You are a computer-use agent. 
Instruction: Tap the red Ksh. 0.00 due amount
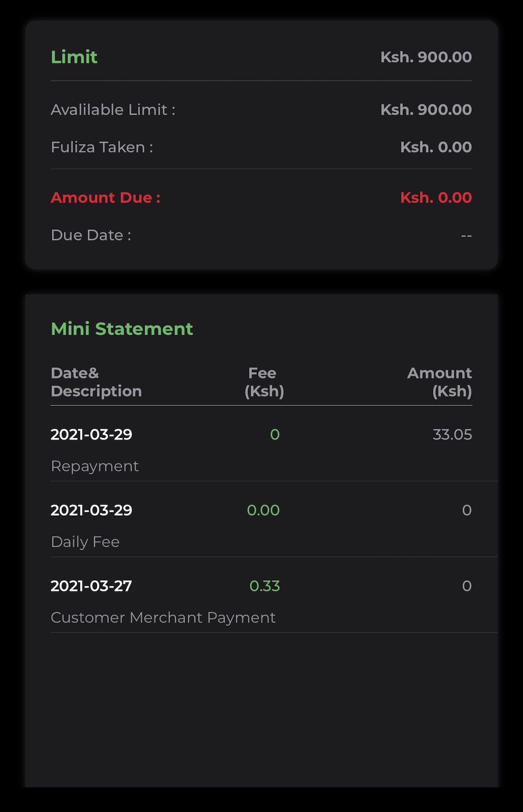[435, 197]
